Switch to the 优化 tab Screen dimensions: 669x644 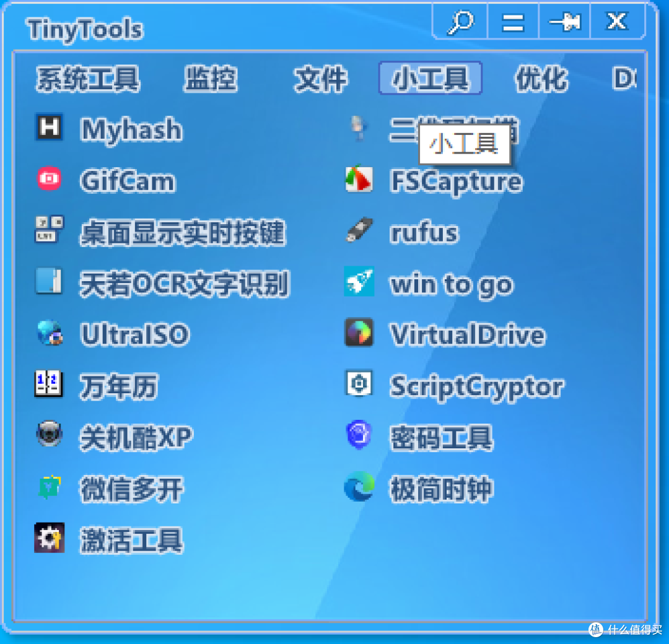[541, 79]
